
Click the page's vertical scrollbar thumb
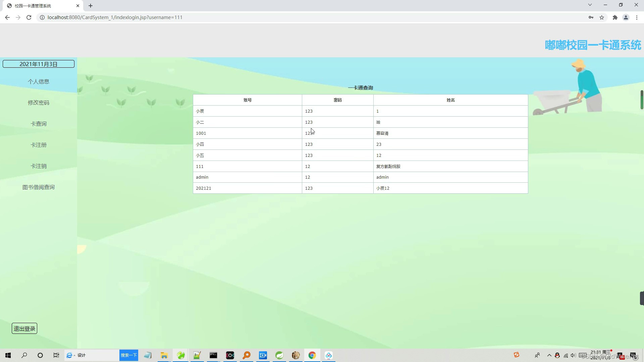642,100
